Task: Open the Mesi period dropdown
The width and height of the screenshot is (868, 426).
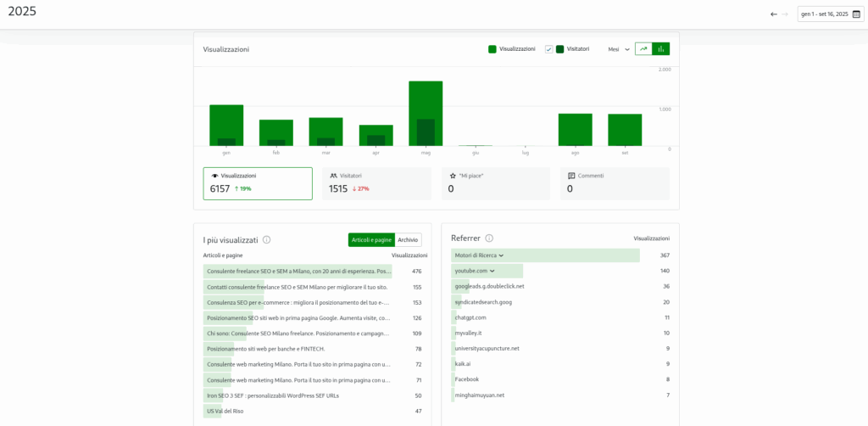Action: coord(619,49)
